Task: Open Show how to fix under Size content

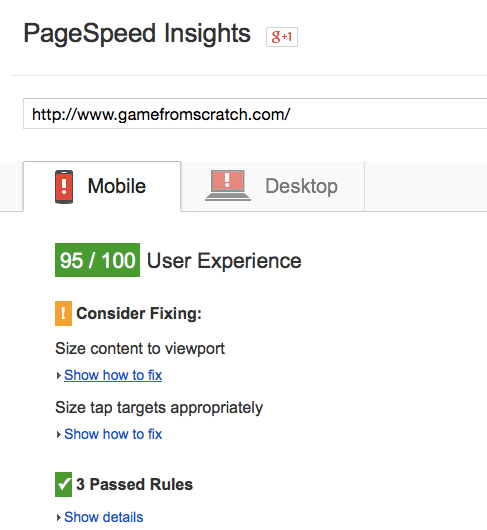Action: 113,375
